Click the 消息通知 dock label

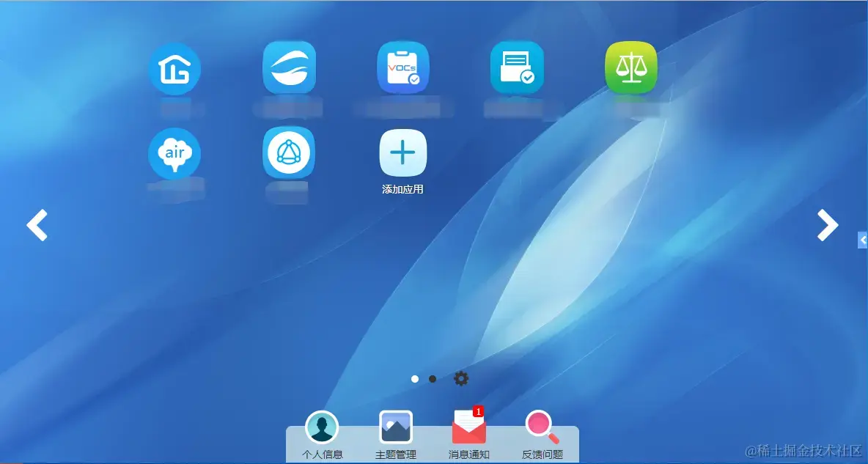point(469,454)
